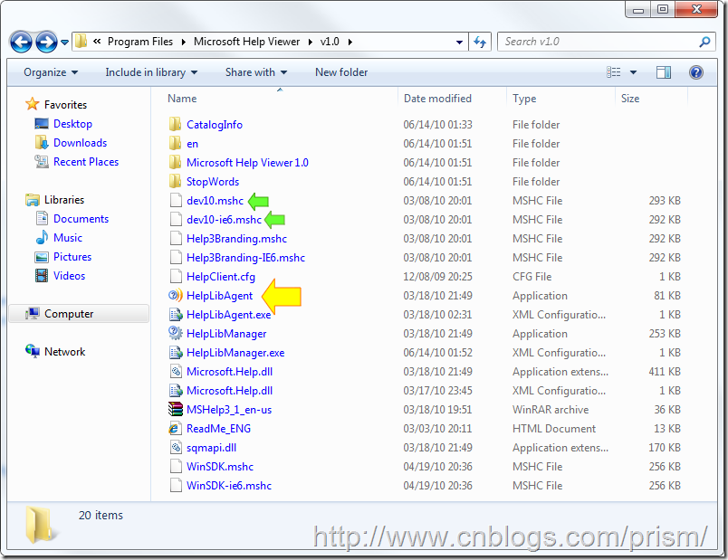Open the view options dropdown arrow

633,72
